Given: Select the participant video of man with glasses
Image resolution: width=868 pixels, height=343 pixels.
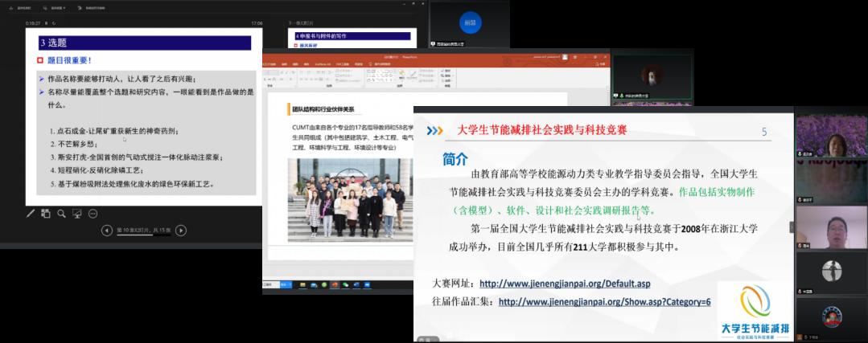Looking at the screenshot, I should click(831, 227).
